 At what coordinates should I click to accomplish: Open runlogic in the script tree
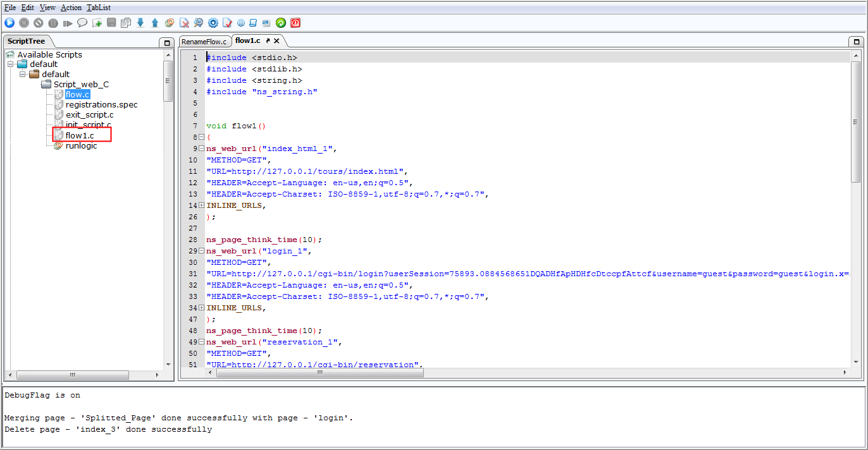point(81,146)
